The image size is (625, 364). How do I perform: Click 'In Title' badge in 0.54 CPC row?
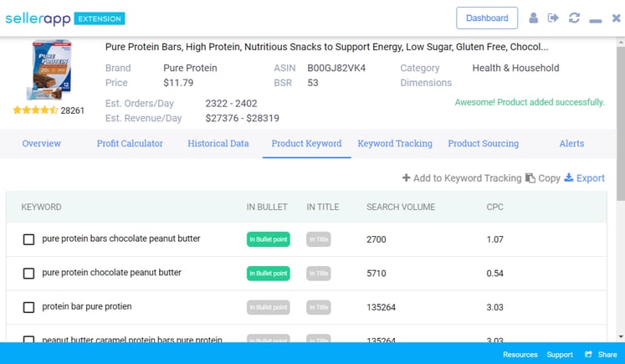coord(319,273)
